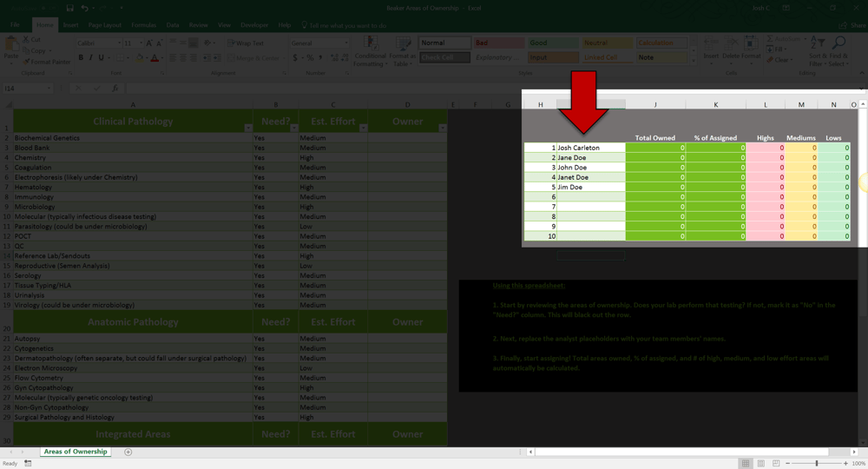Toggle Wrap Text

click(x=246, y=43)
